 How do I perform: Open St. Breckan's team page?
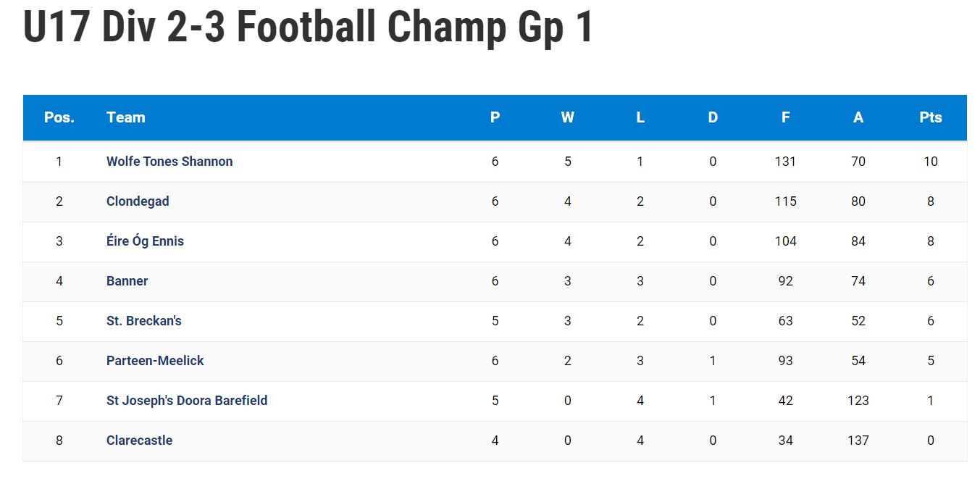coord(143,321)
